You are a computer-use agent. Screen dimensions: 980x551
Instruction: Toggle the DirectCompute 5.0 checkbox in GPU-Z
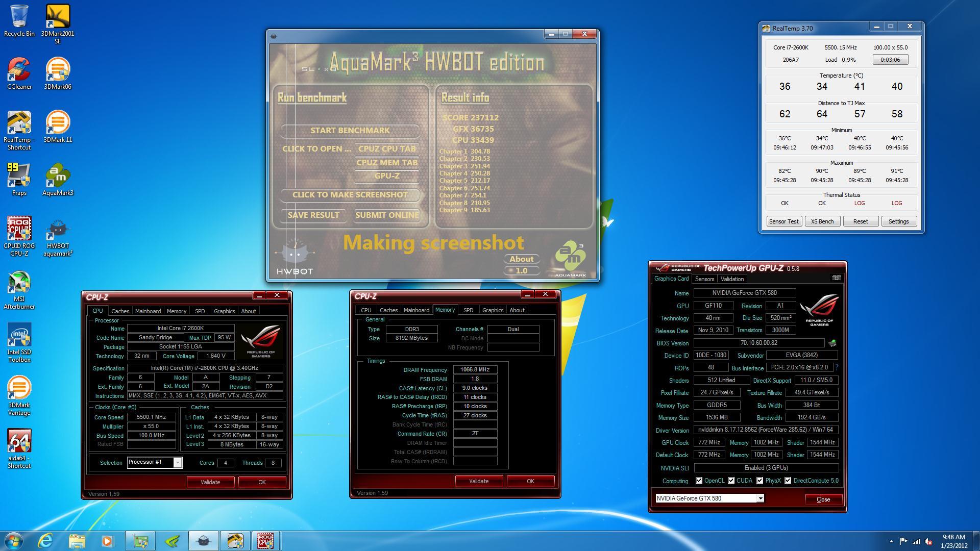point(788,481)
